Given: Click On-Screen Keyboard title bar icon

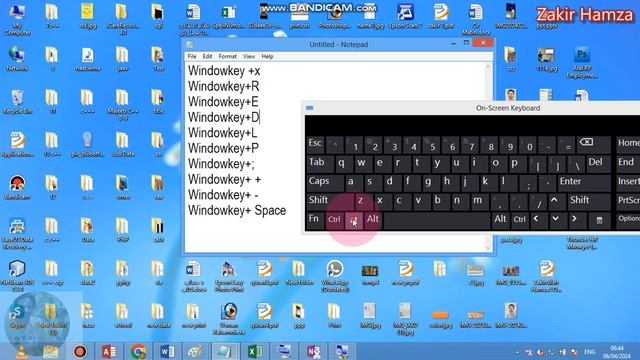Looking at the screenshot, I should pos(310,108).
